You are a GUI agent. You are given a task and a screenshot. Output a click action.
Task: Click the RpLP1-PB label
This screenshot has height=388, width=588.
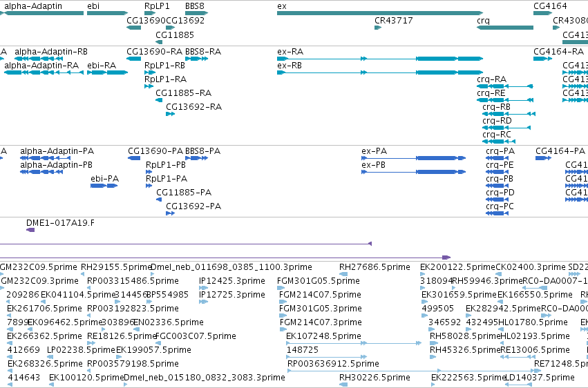click(x=166, y=165)
